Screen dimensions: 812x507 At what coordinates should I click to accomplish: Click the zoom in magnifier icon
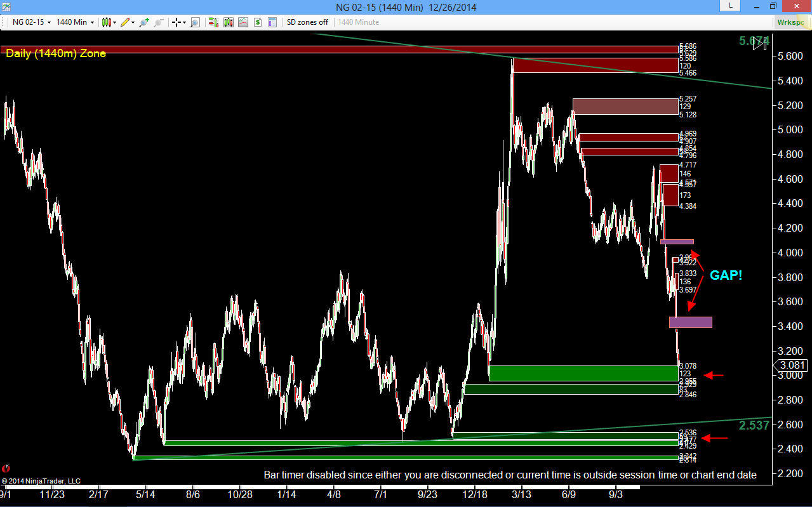[144, 22]
